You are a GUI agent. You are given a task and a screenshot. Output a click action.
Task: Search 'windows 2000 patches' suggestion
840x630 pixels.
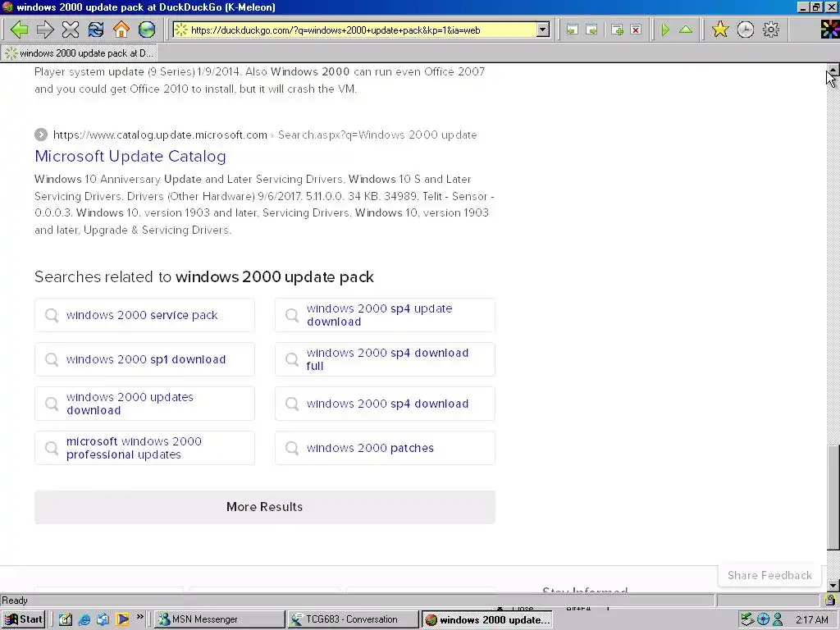click(385, 448)
